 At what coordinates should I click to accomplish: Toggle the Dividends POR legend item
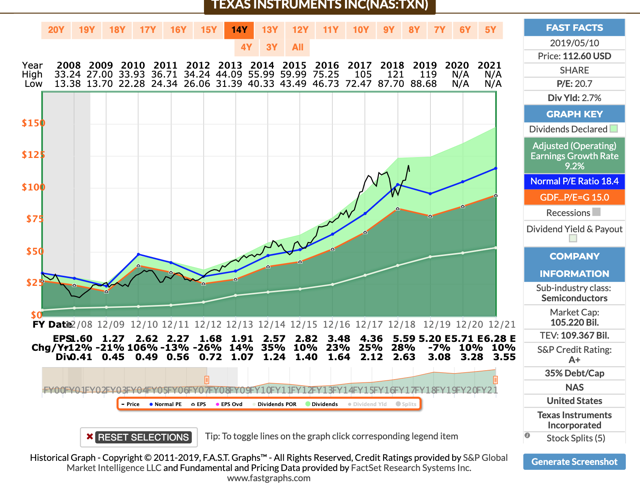click(274, 404)
